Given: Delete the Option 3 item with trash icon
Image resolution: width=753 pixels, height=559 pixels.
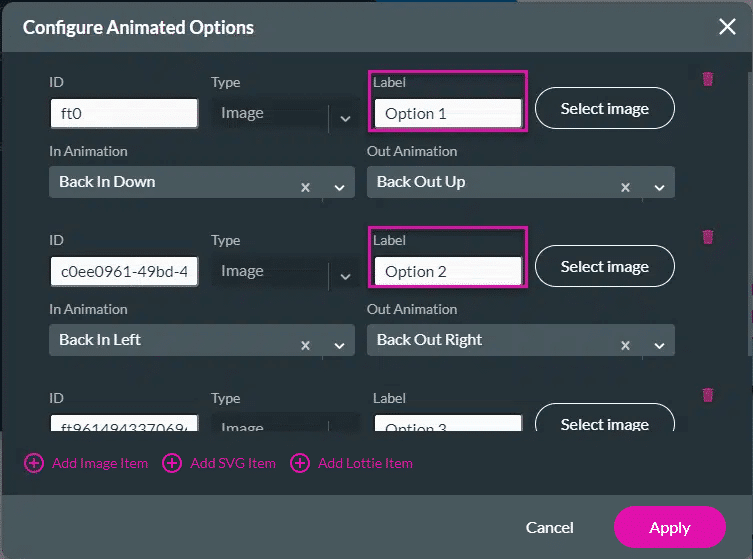Looking at the screenshot, I should pyautogui.click(x=708, y=395).
